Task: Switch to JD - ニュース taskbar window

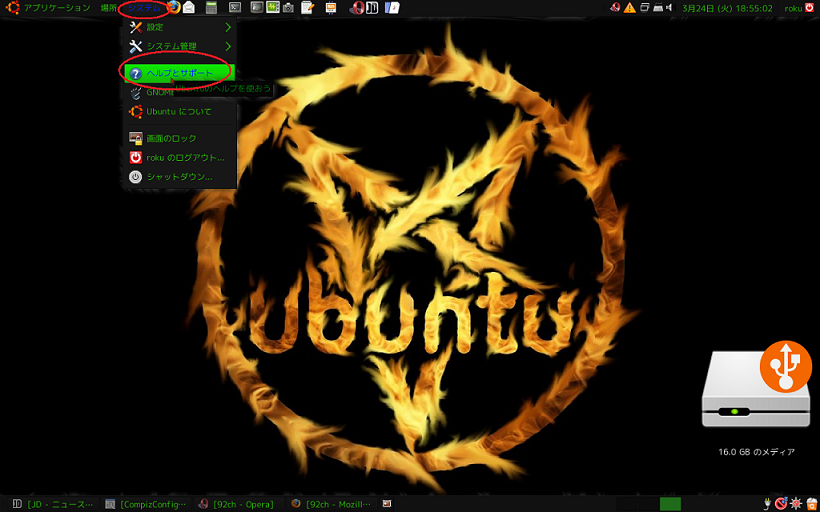Action: [x=53, y=504]
